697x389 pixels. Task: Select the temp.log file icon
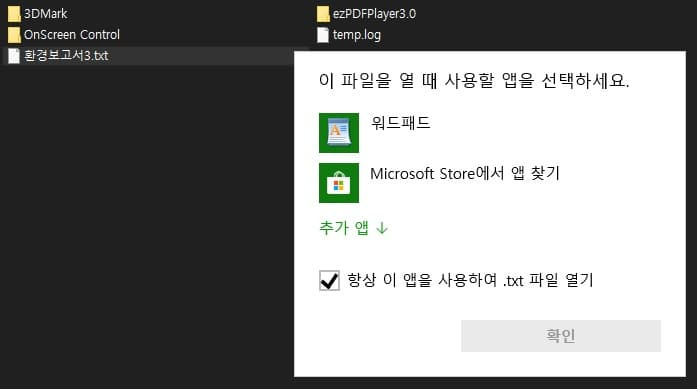(323, 35)
